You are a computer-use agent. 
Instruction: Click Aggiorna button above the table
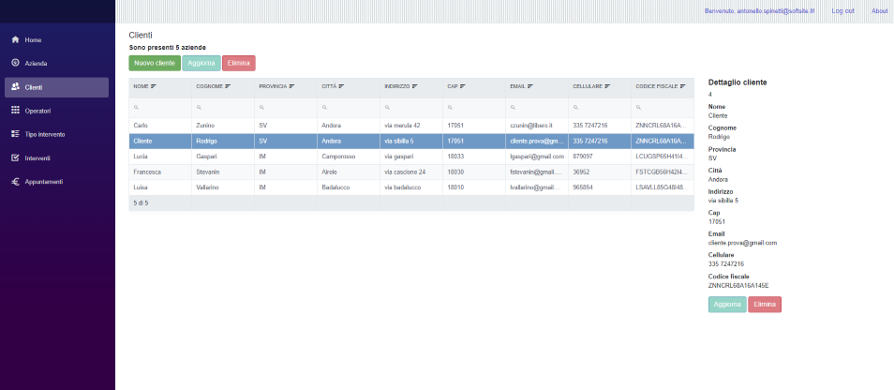click(201, 63)
